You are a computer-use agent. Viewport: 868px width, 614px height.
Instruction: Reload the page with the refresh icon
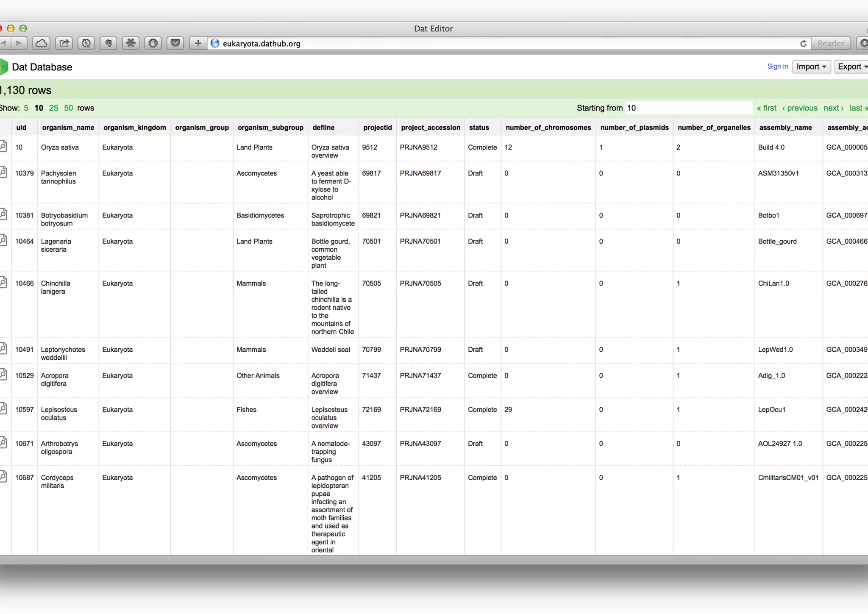tap(803, 44)
